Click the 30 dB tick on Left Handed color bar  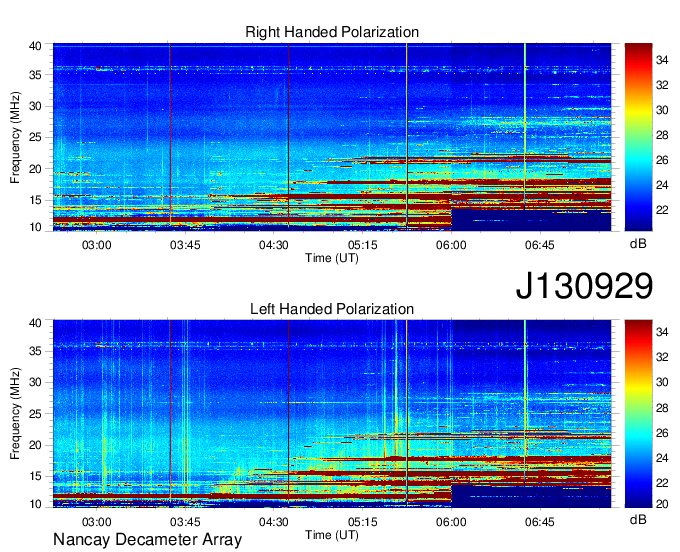(662, 382)
